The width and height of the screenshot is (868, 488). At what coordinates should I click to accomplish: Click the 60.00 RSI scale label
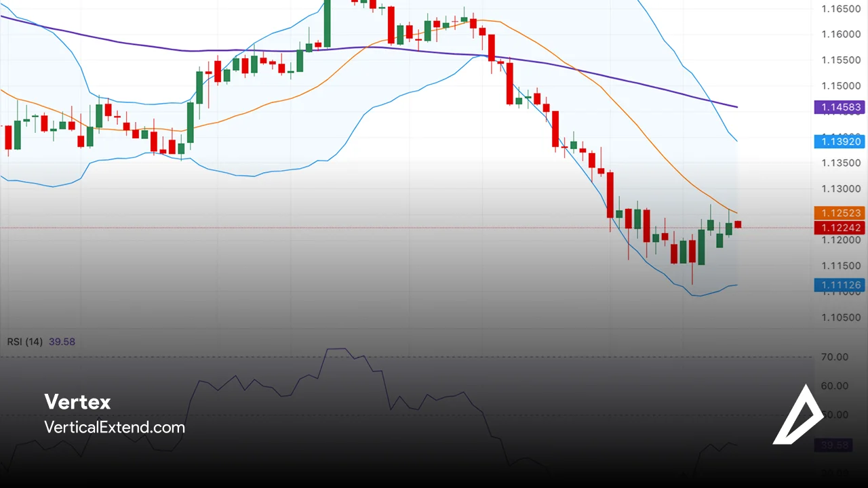(x=834, y=386)
